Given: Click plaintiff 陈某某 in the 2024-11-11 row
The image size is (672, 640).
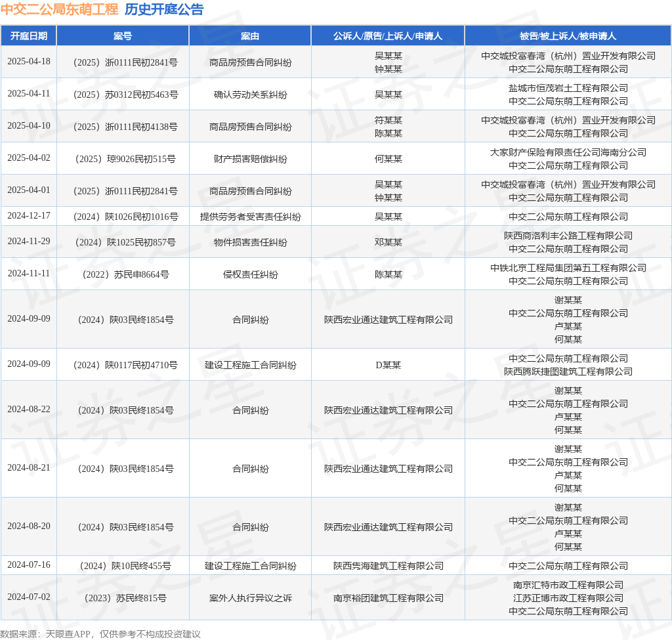Looking at the screenshot, I should (388, 275).
